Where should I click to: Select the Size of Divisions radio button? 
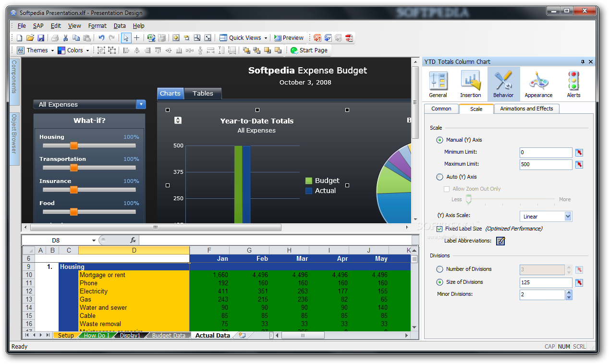pyautogui.click(x=439, y=282)
